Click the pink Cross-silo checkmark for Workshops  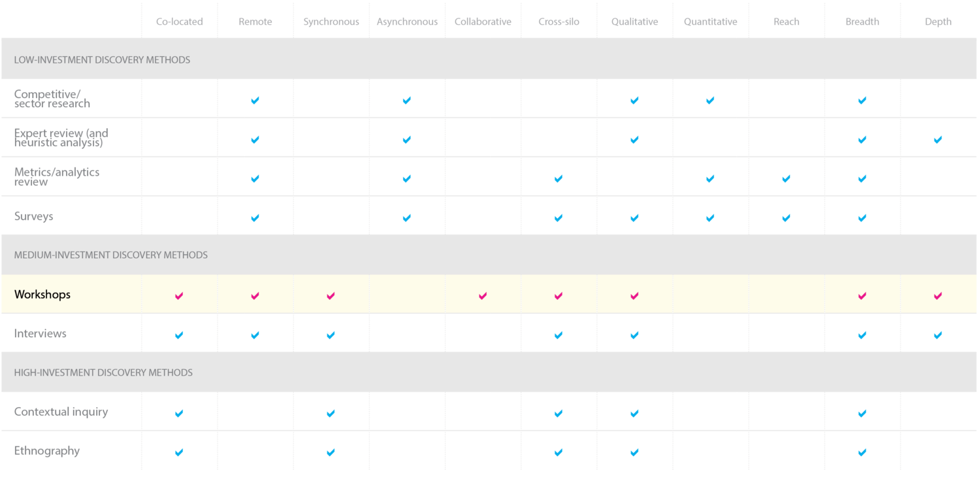(x=558, y=295)
